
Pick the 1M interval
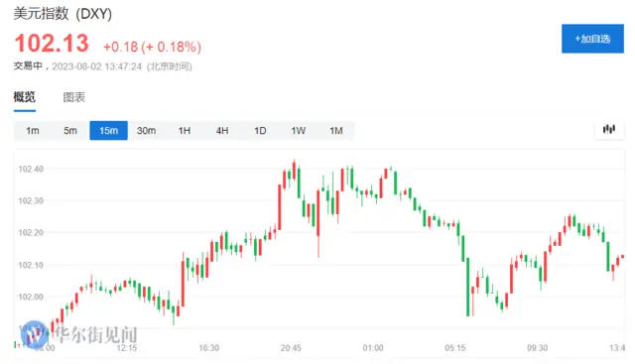[336, 131]
